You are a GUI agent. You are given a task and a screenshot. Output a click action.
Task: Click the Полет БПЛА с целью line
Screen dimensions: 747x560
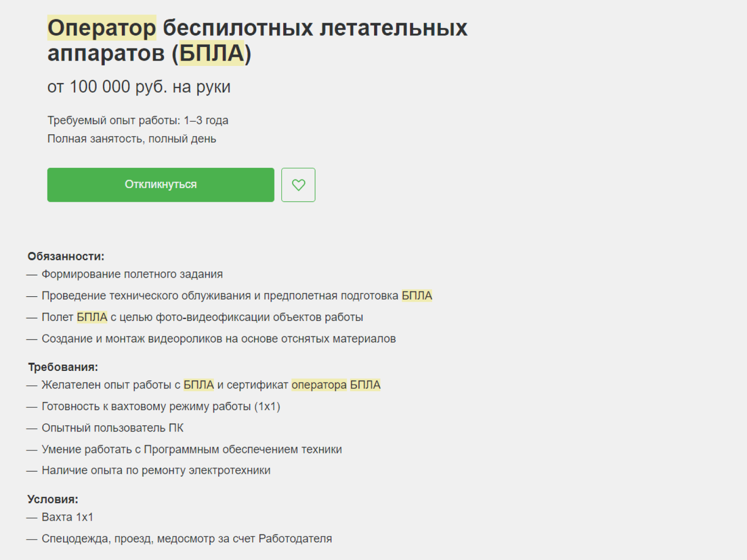coord(202,317)
